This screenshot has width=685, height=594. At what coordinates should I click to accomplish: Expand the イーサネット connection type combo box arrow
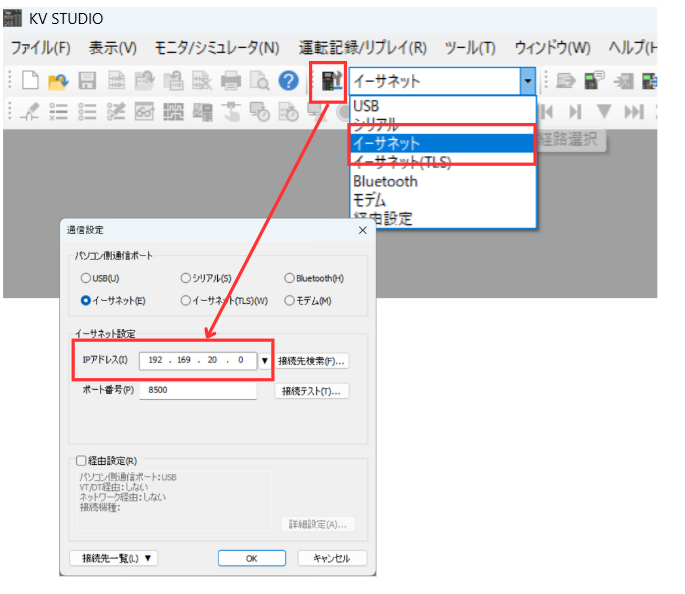(528, 81)
